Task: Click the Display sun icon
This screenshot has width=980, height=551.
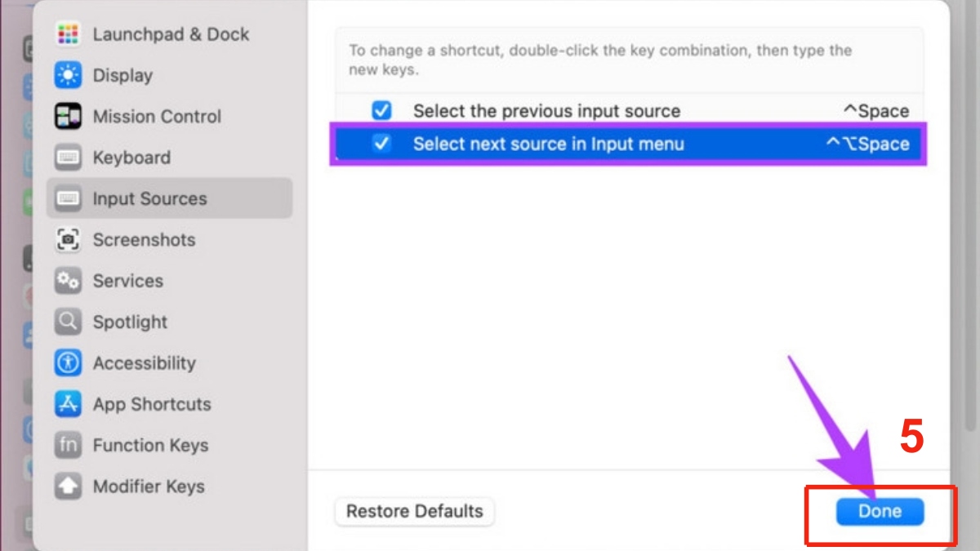Action: coord(68,75)
